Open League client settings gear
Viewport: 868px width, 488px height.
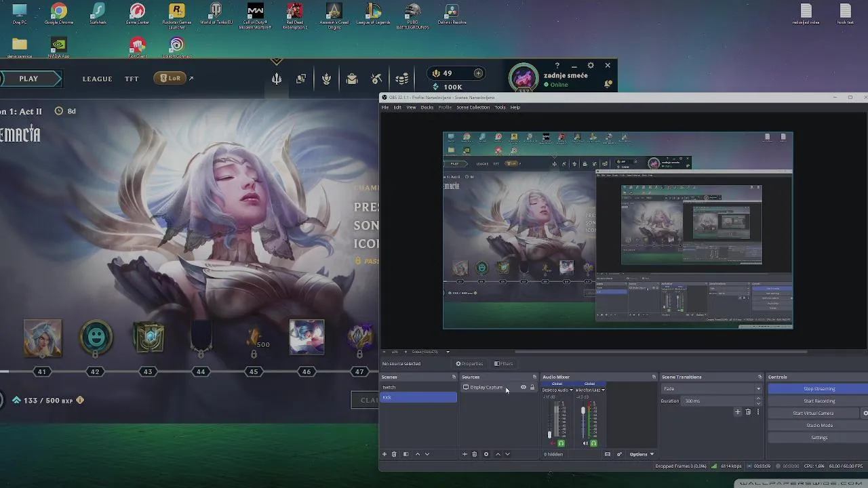pos(591,66)
